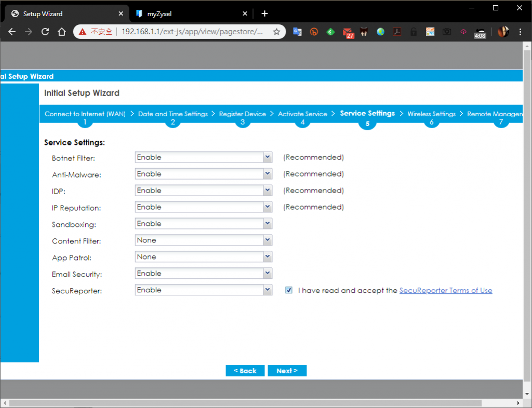
Task: Open the browser home page
Action: tap(62, 32)
